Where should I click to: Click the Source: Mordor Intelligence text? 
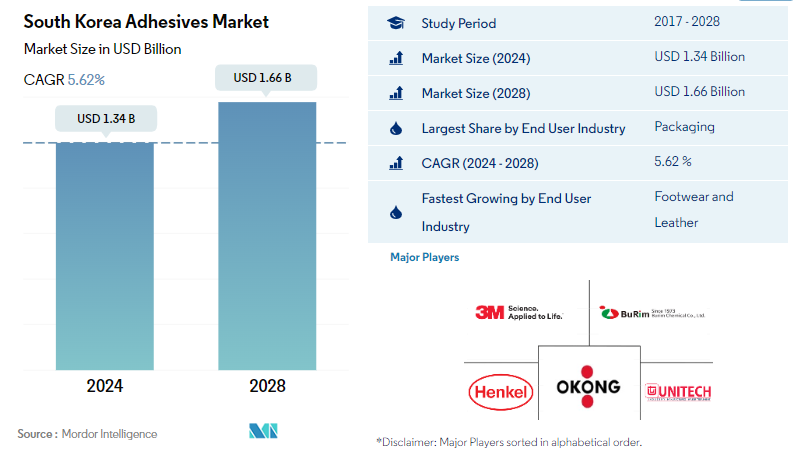click(x=88, y=434)
